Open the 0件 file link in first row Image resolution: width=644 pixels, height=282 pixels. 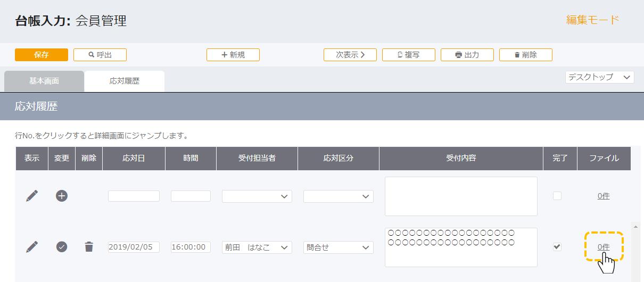pyautogui.click(x=604, y=196)
